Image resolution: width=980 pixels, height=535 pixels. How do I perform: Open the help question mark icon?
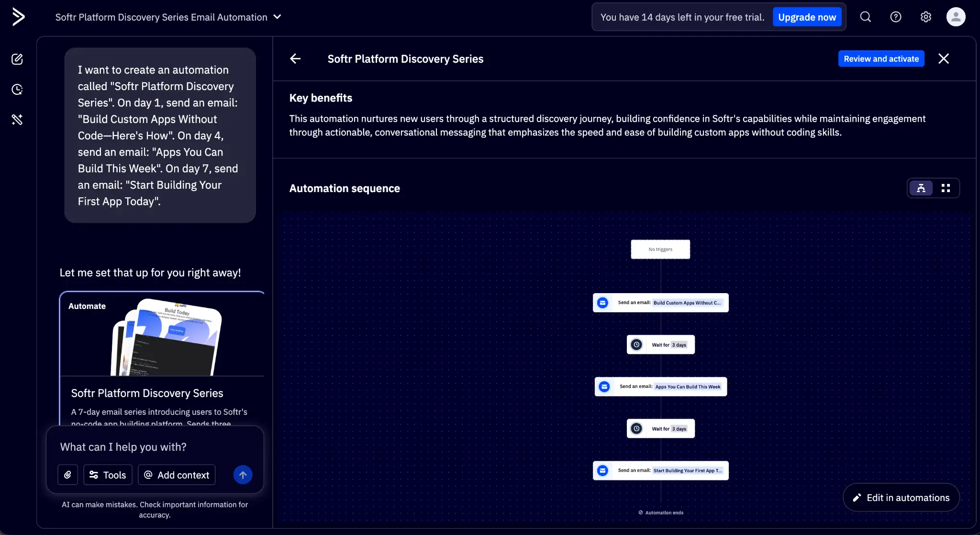(x=895, y=17)
